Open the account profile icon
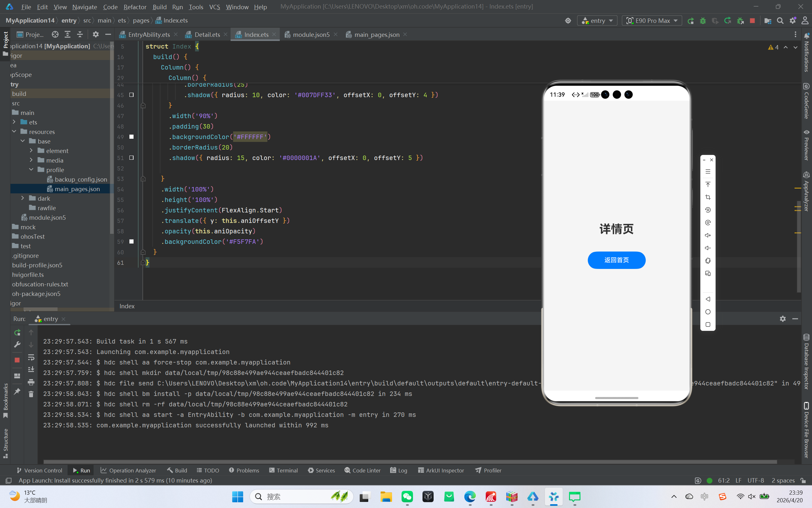The width and height of the screenshot is (812, 508). [805, 21]
